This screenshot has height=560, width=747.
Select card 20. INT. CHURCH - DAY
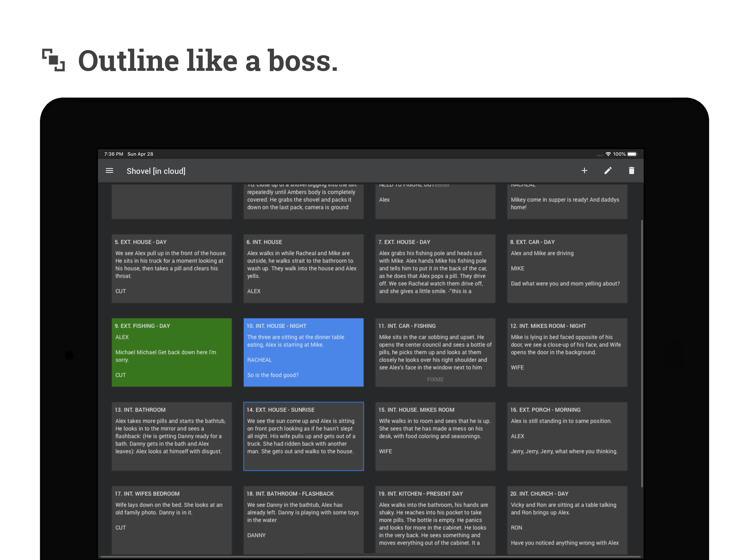click(x=567, y=520)
